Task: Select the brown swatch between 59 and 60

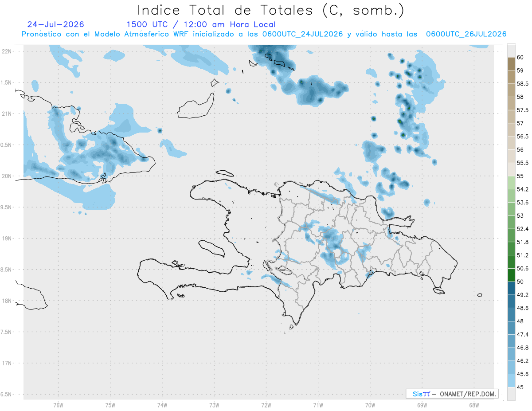Action: click(x=511, y=64)
